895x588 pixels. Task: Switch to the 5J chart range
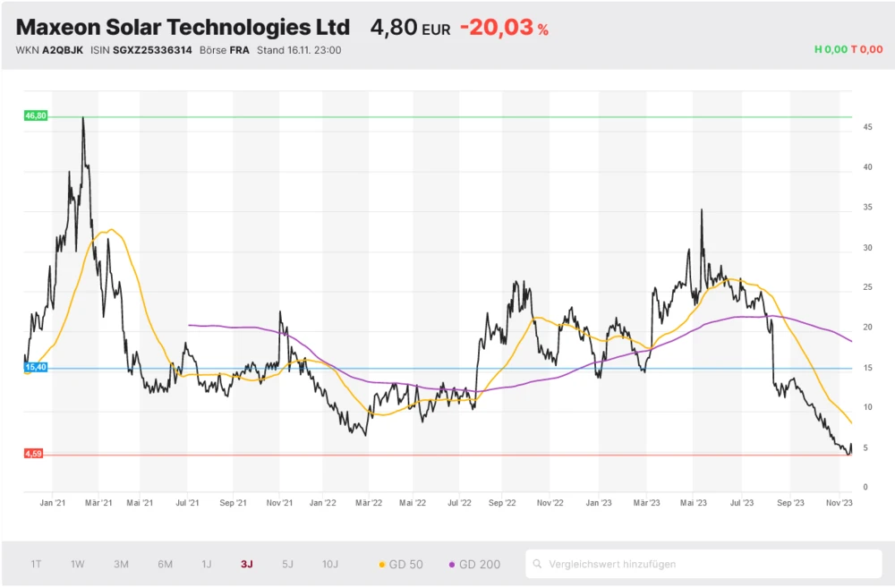coord(287,564)
